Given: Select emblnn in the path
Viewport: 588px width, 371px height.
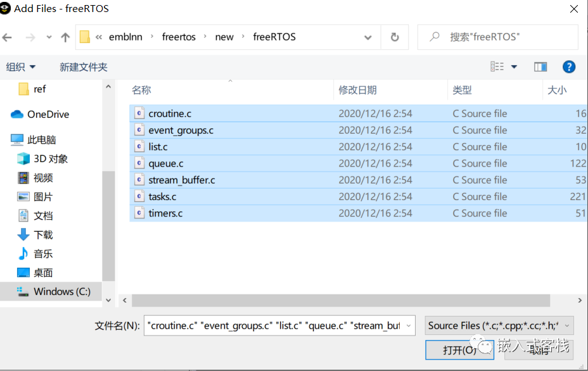Looking at the screenshot, I should pyautogui.click(x=125, y=37).
